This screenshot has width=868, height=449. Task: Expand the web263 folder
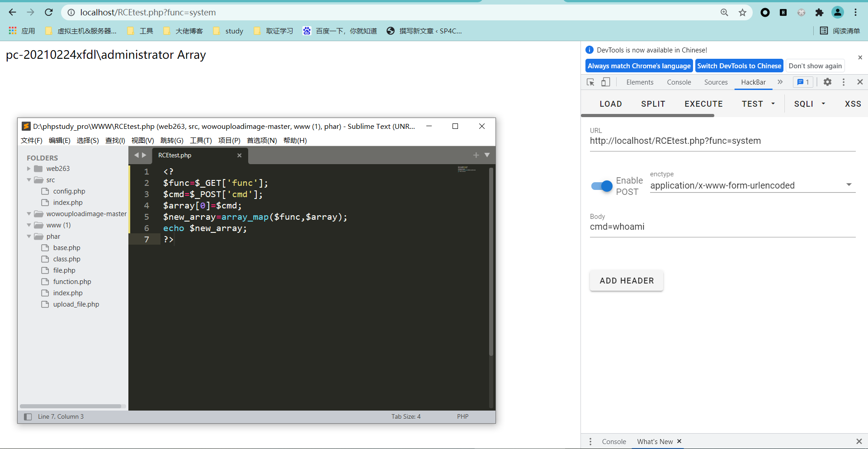(29, 169)
